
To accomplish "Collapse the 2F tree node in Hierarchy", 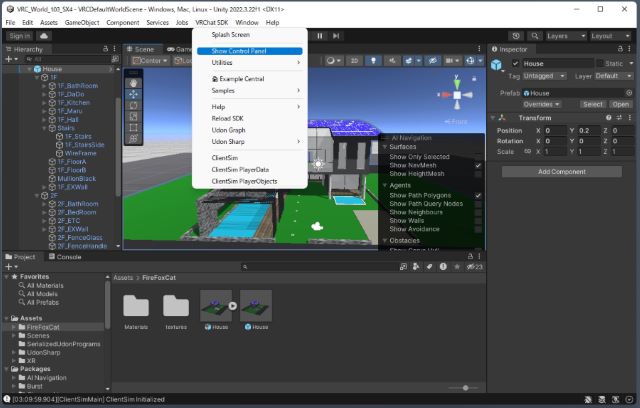I will pyautogui.click(x=37, y=195).
